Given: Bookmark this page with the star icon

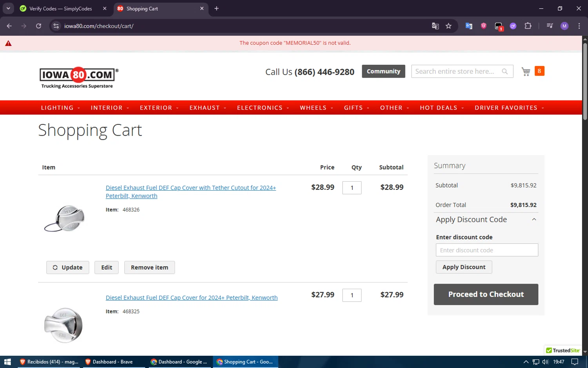Looking at the screenshot, I should [x=448, y=26].
